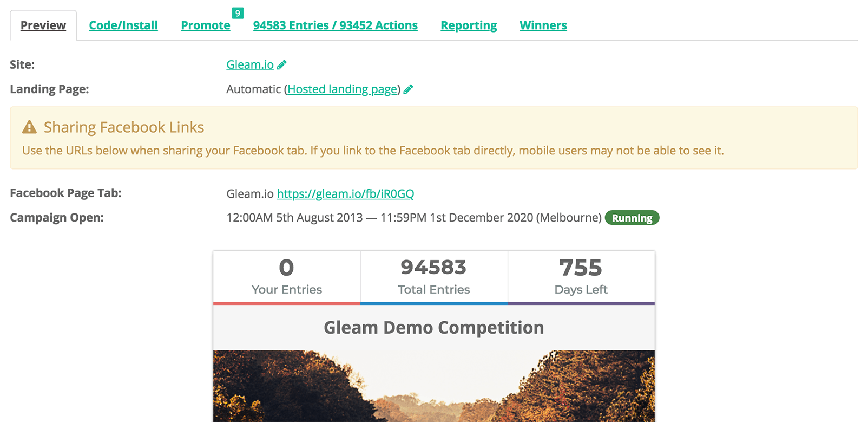Viewport: 868px width, 422px height.
Task: Click the green 9 badge on Promote
Action: point(238,14)
